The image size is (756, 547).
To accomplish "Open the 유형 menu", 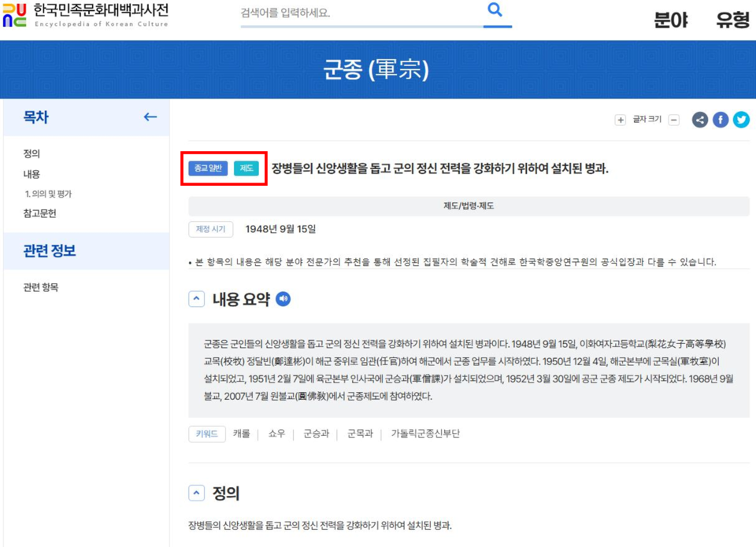I will [734, 20].
